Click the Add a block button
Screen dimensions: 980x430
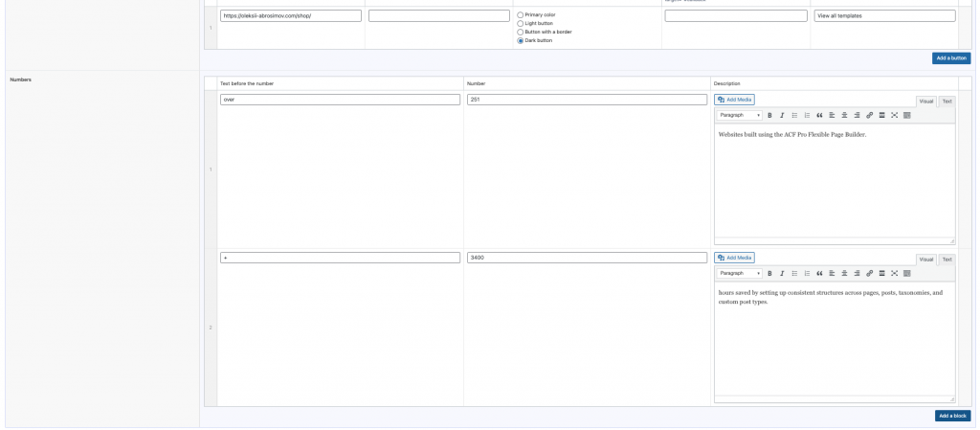point(952,416)
